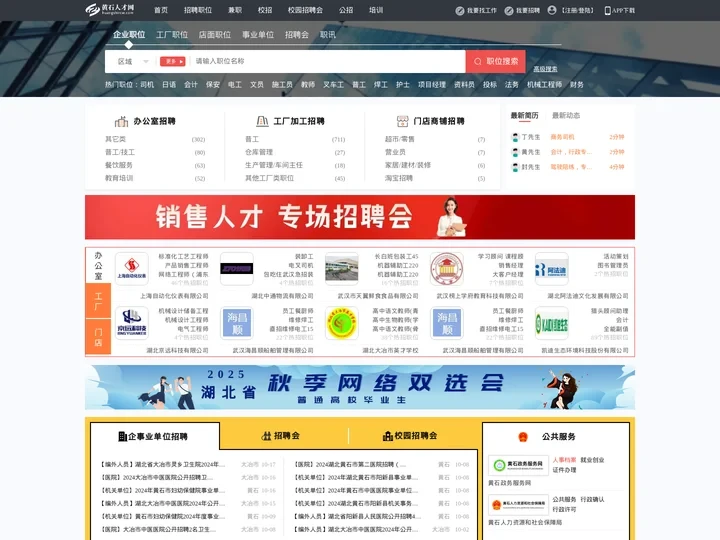
Task: Open the 凯迪生态 green company logo
Action: click(x=551, y=323)
